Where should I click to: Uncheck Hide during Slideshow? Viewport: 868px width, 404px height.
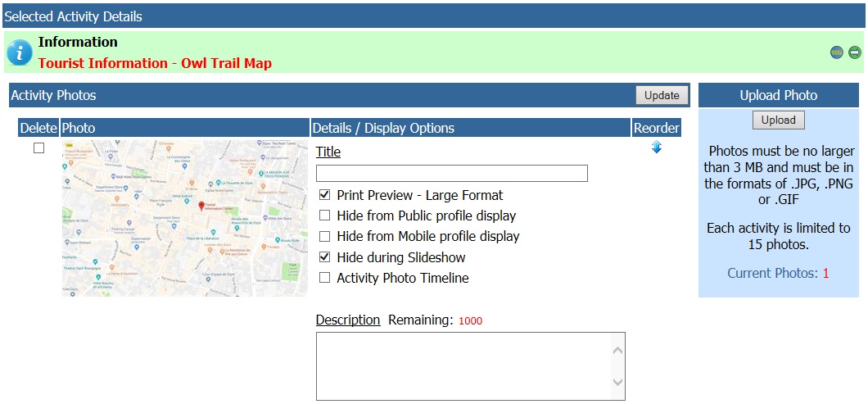coord(325,257)
